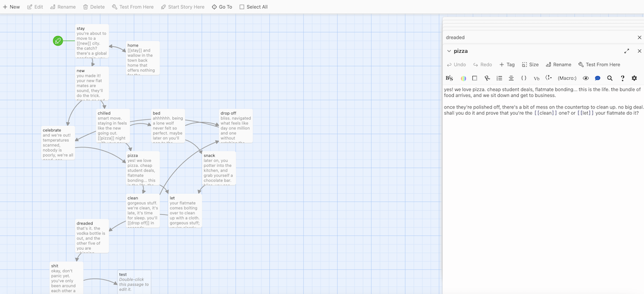This screenshot has height=294, width=644.
Task: Select the 'snack' passage card
Action: 219,168
